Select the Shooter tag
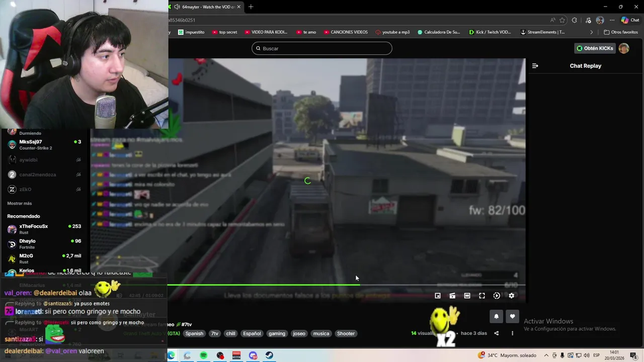644x362 pixels. [x=346, y=333]
